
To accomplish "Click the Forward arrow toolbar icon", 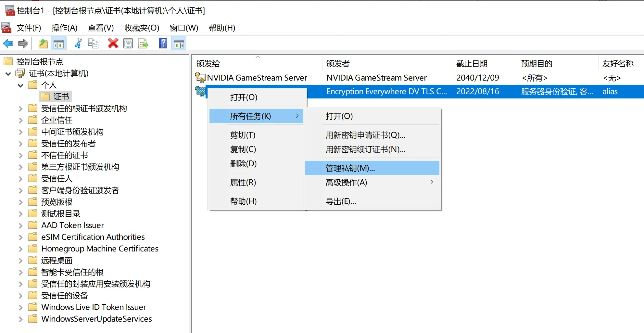I will pos(23,44).
